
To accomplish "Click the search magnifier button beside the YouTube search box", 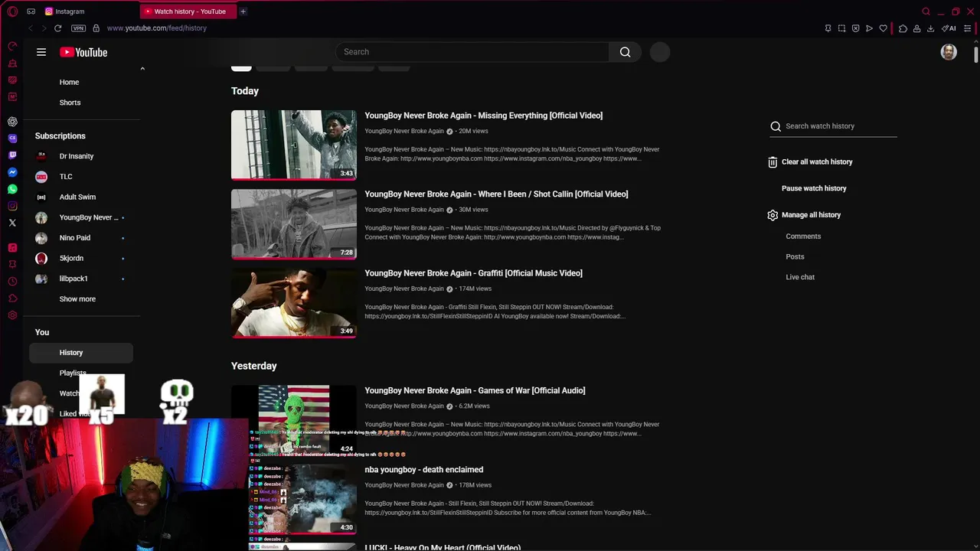I will tap(626, 52).
